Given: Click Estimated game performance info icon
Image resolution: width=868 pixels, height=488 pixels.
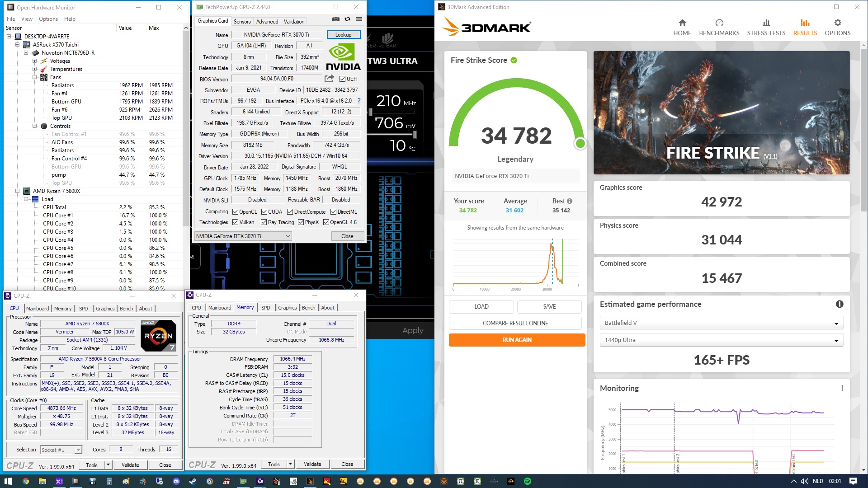Looking at the screenshot, I should (x=840, y=304).
